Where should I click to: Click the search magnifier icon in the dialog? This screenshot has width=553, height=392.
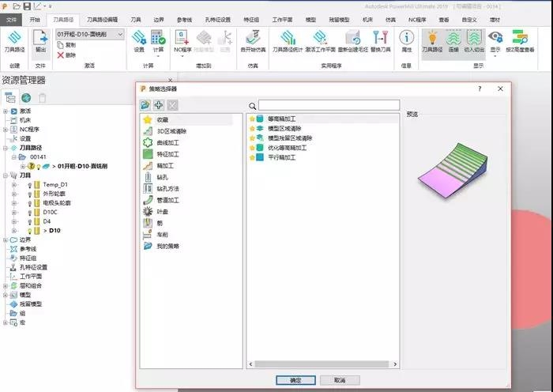253,106
